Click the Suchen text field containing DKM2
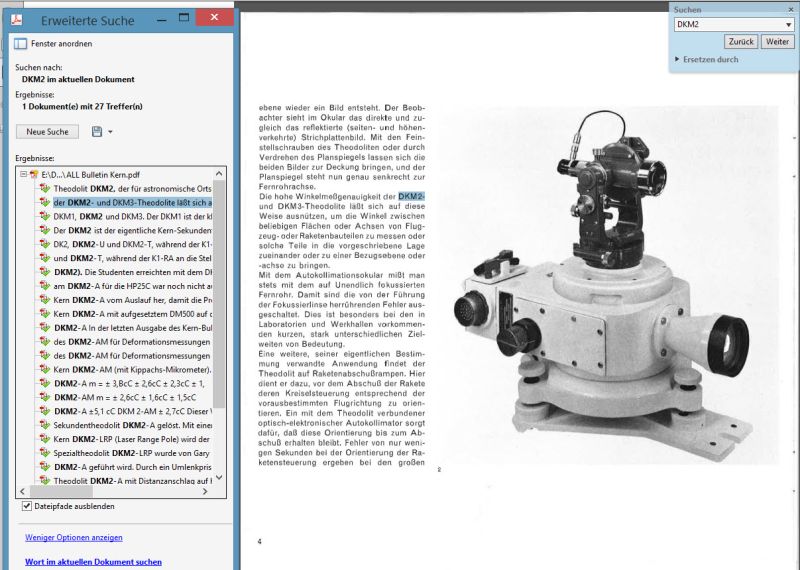 point(729,24)
